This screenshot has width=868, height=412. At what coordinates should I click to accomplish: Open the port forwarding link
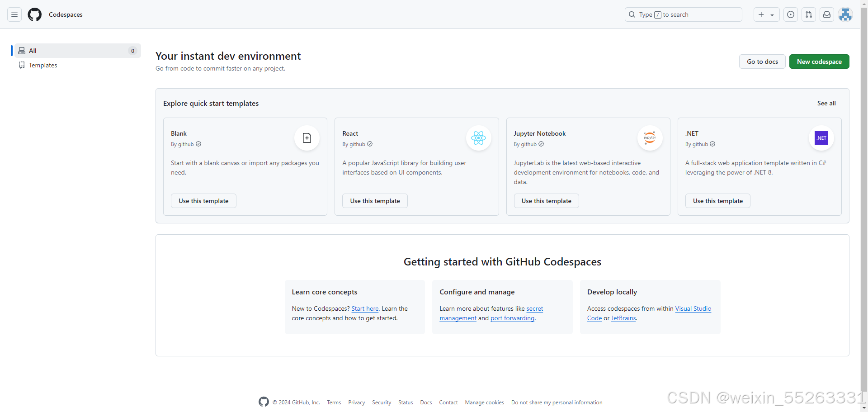coord(512,318)
